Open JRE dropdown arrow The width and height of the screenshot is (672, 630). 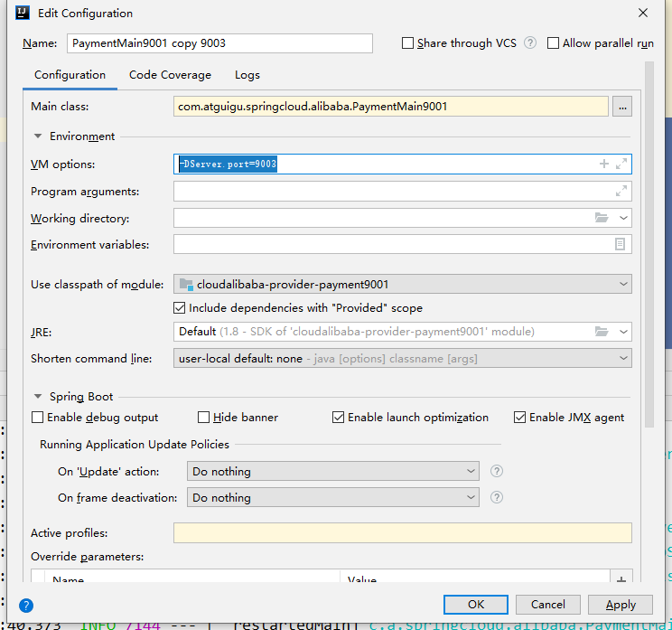623,332
